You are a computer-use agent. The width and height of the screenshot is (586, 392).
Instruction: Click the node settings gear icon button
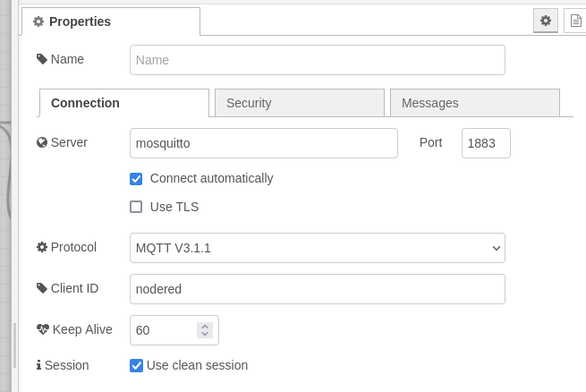pos(545,21)
